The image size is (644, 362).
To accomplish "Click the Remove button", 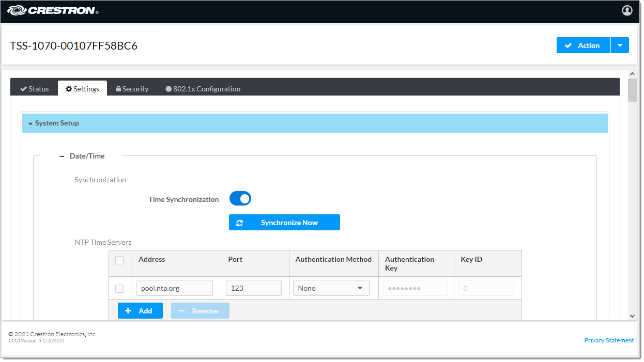I will pyautogui.click(x=200, y=311).
